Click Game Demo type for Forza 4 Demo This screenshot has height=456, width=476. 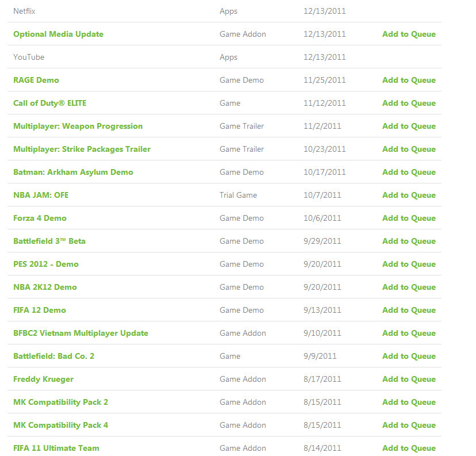[241, 219]
